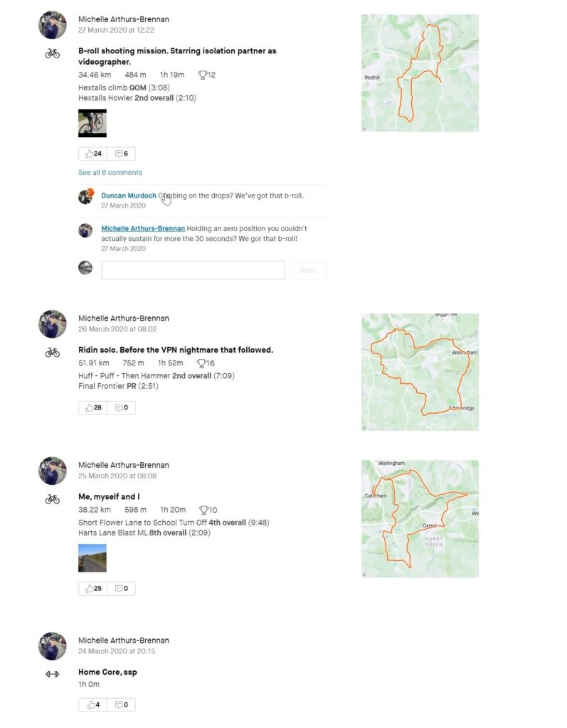
Task: Click the comment text input field
Action: tap(193, 270)
